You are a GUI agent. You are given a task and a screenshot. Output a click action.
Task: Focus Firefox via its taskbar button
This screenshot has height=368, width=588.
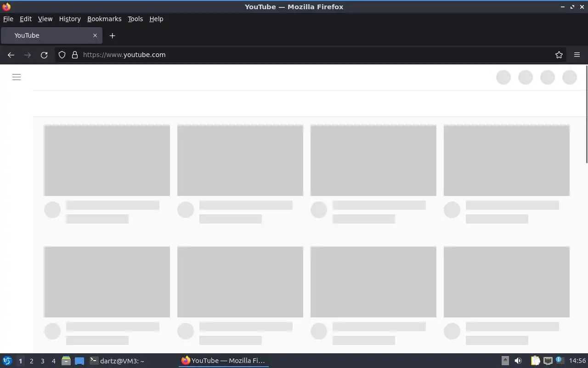pos(224,361)
